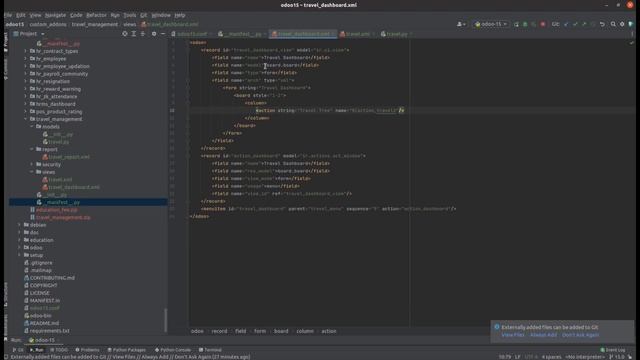Open Project panel settings gear
The width and height of the screenshot is (640, 360).
154,34
